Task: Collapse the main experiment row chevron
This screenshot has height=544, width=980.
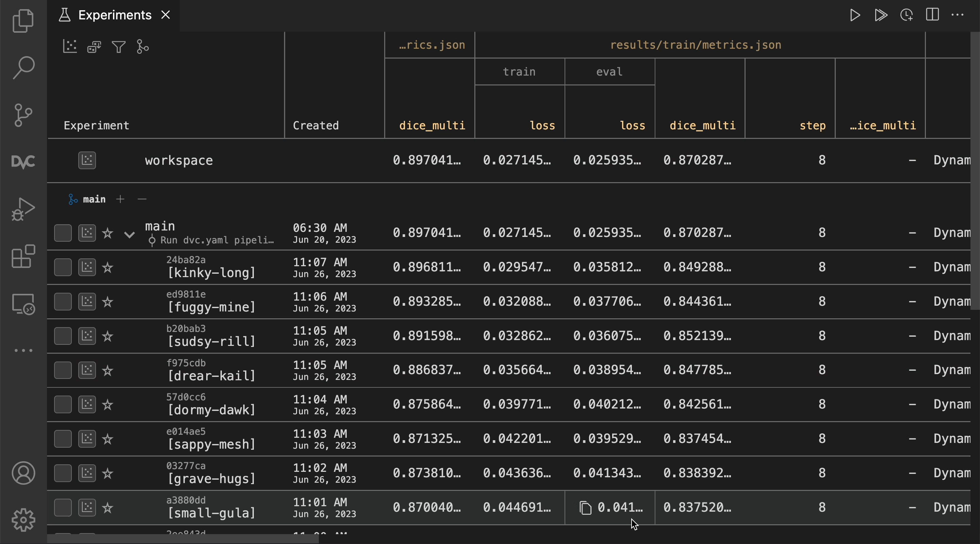Action: [129, 235]
